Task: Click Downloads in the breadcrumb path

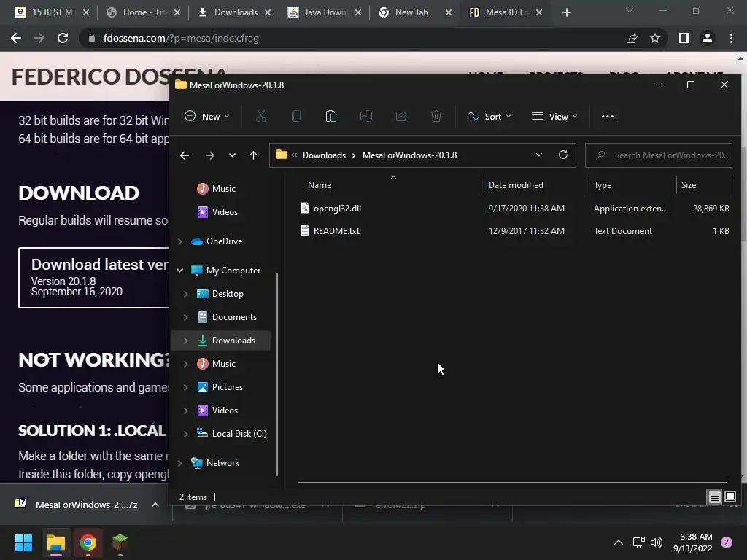Action: point(324,155)
